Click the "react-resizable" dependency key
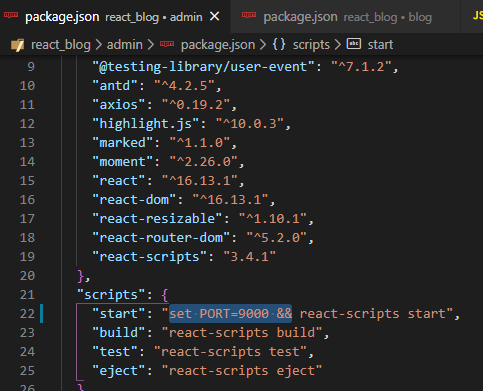Image resolution: width=483 pixels, height=391 pixels. coord(157,219)
